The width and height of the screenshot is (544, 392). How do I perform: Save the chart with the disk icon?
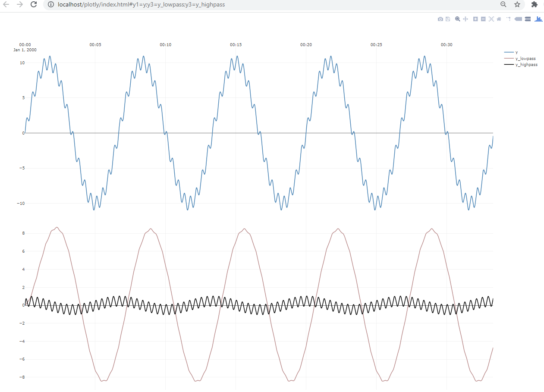(448, 19)
